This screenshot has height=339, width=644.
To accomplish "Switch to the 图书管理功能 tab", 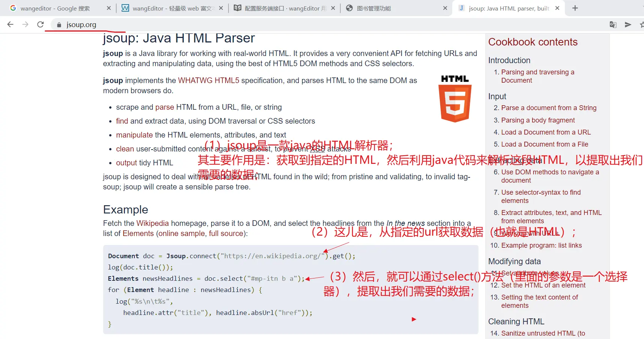I will [396, 8].
